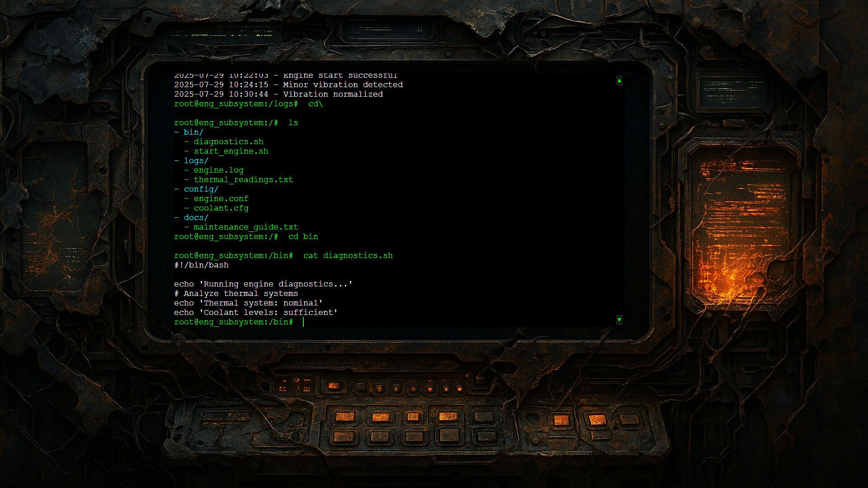Click the bin/ directory entry

tap(193, 132)
